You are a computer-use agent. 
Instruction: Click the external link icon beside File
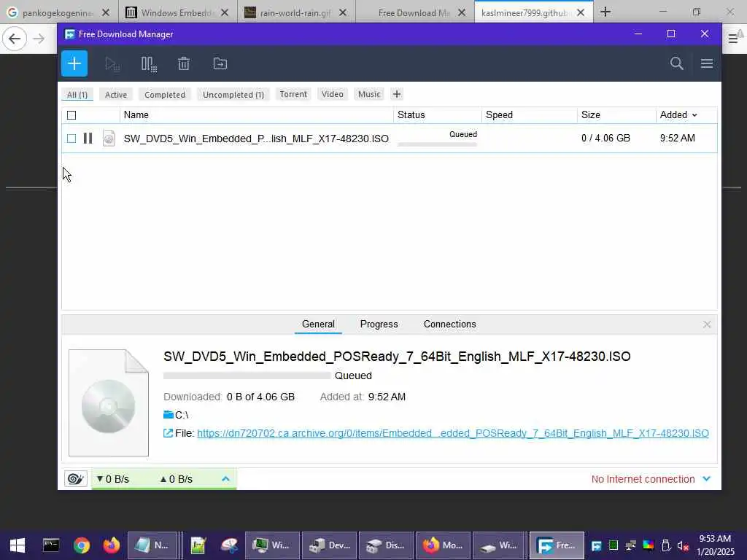pos(168,433)
